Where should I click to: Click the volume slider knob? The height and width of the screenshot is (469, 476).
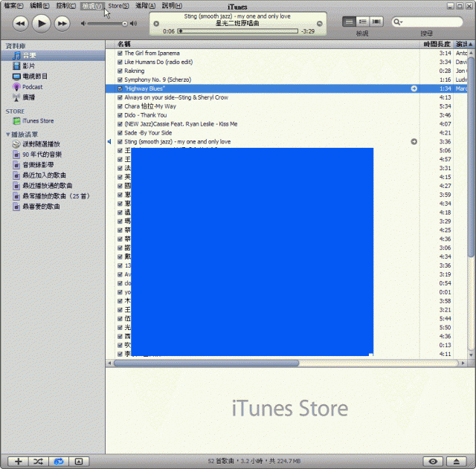click(124, 24)
